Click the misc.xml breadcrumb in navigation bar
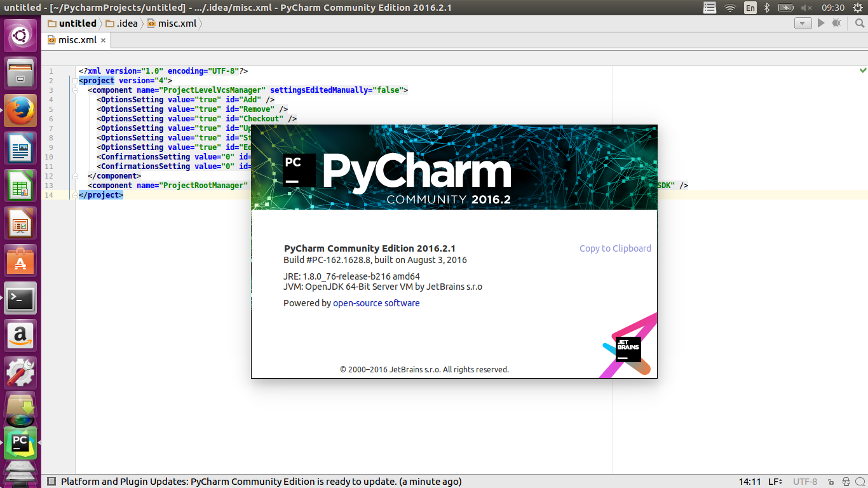 point(172,24)
